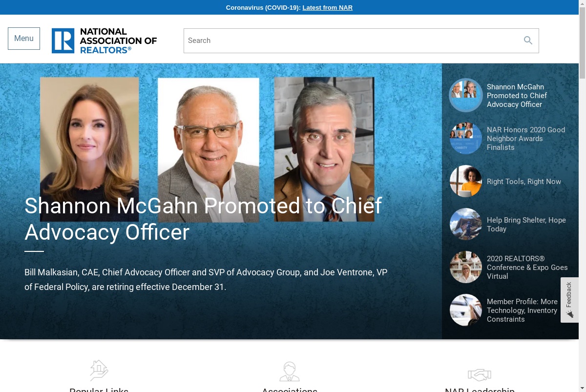Image resolution: width=586 pixels, height=392 pixels.
Task: Click Shannon McGahn circular thumbnail
Action: pyautogui.click(x=466, y=96)
